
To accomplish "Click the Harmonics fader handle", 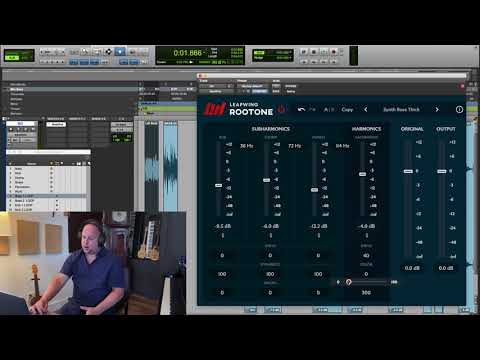I will pyautogui.click(x=362, y=174).
